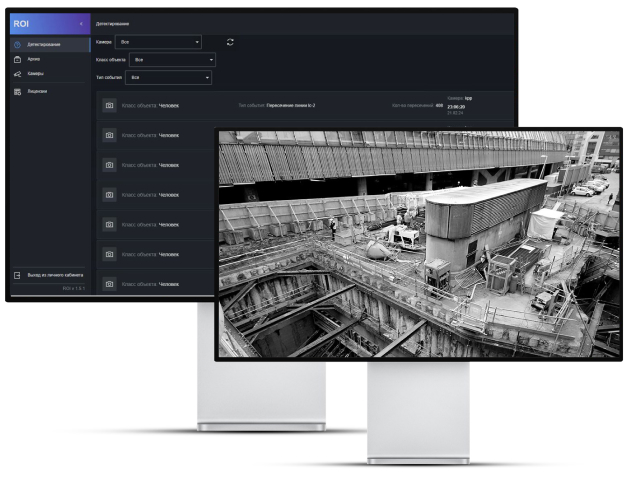Viewport: 628px width, 482px height.
Task: Click camera snapshot icon of third event row
Action: tap(109, 165)
